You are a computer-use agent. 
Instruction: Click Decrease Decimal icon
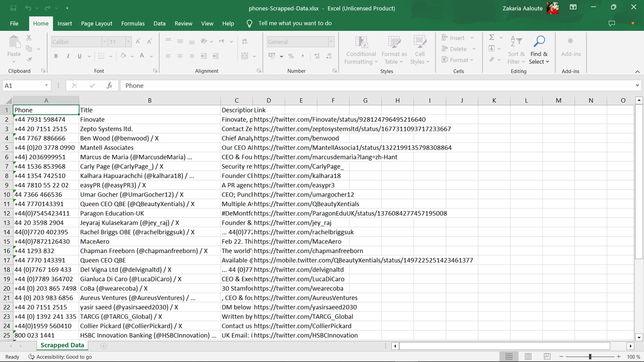[x=330, y=56]
